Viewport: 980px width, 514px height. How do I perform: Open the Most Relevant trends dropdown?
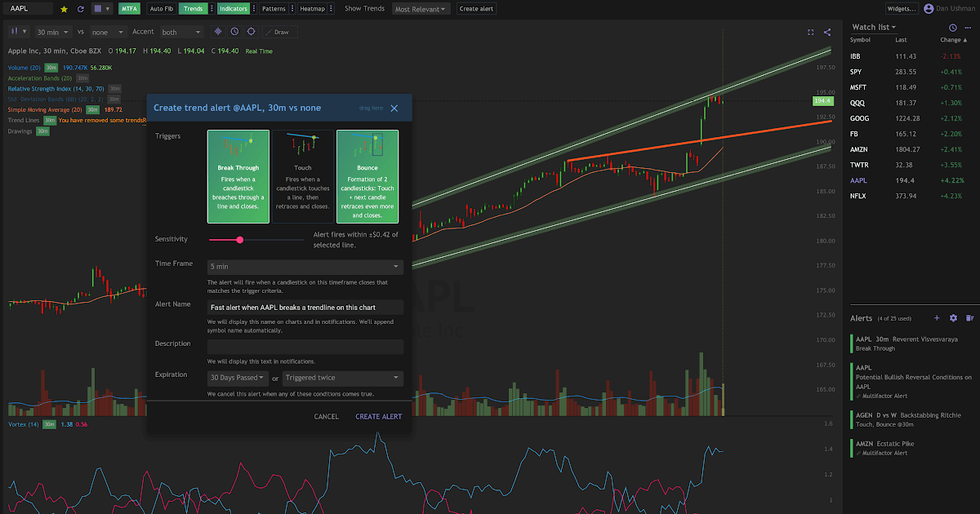click(420, 9)
